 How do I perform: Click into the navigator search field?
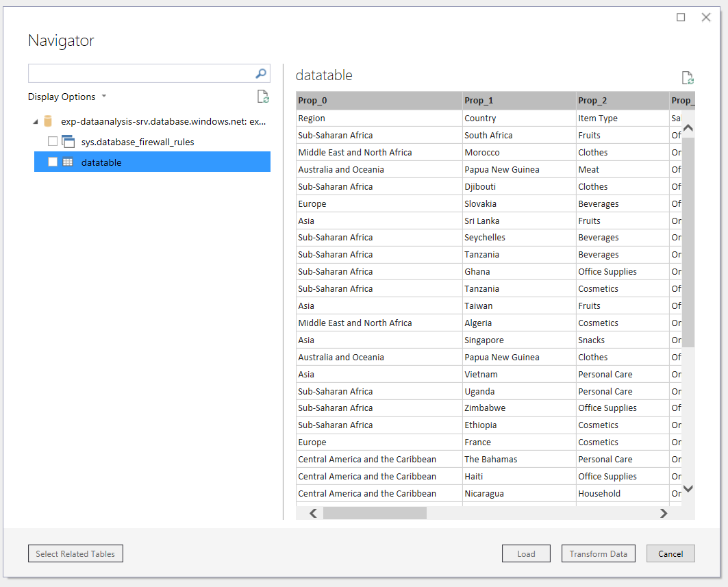coord(137,73)
